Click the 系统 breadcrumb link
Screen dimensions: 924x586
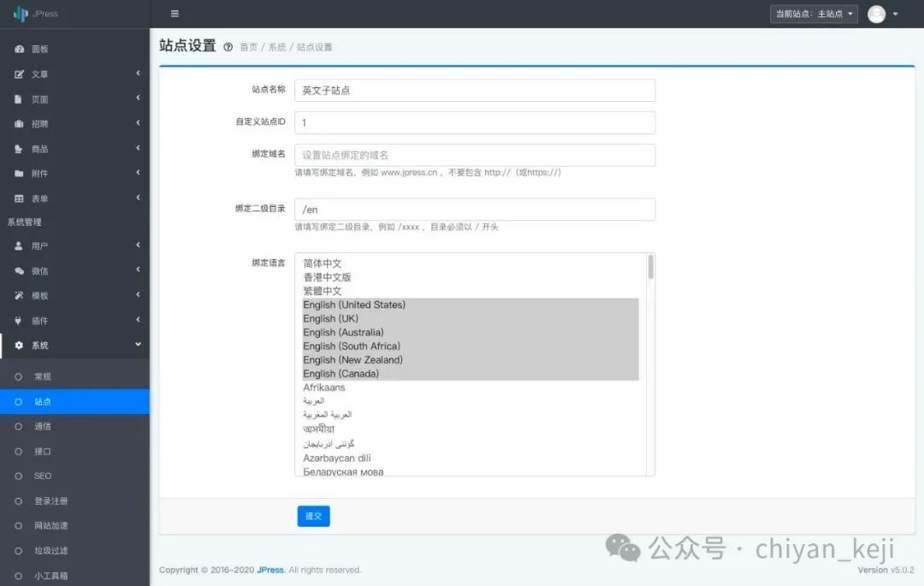pyautogui.click(x=277, y=47)
